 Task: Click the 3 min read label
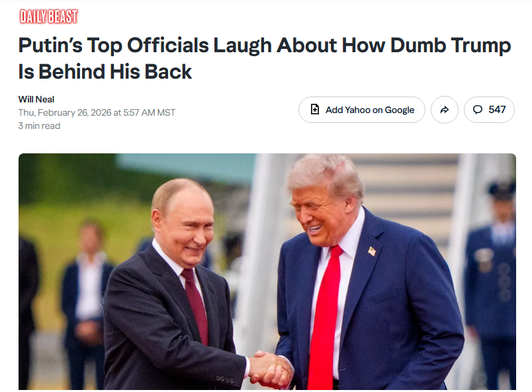39,126
